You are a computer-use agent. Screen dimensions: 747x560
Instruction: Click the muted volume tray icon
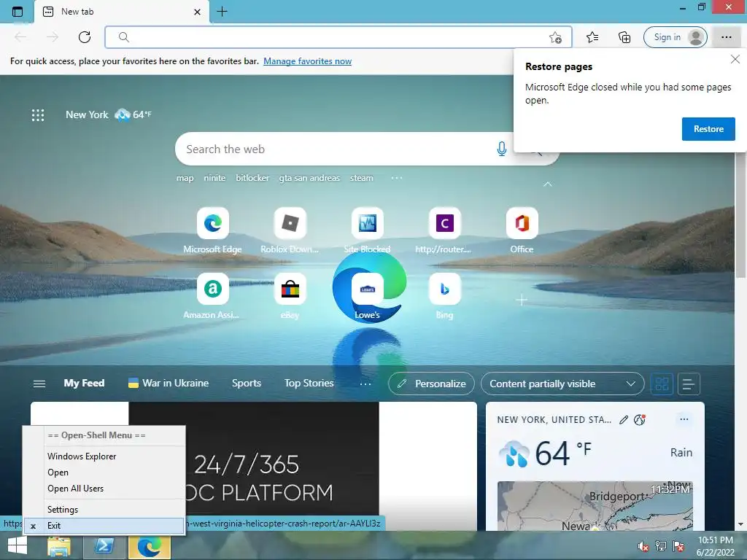(x=643, y=546)
